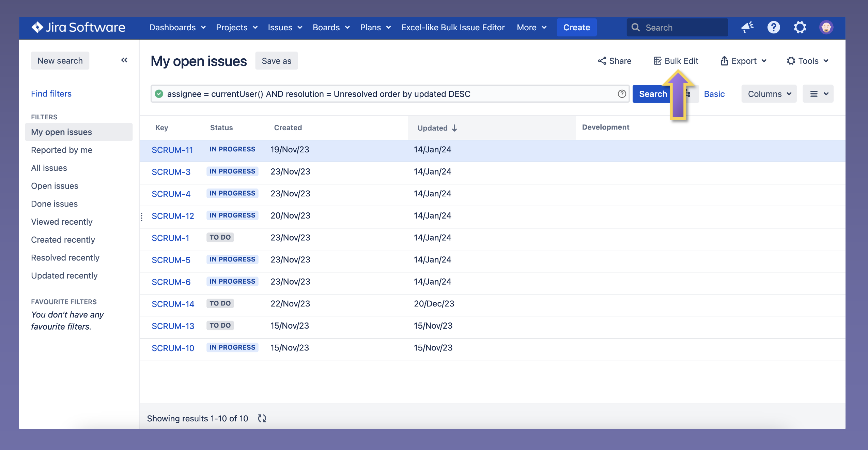Click the Create button
The width and height of the screenshot is (868, 450).
[576, 27]
